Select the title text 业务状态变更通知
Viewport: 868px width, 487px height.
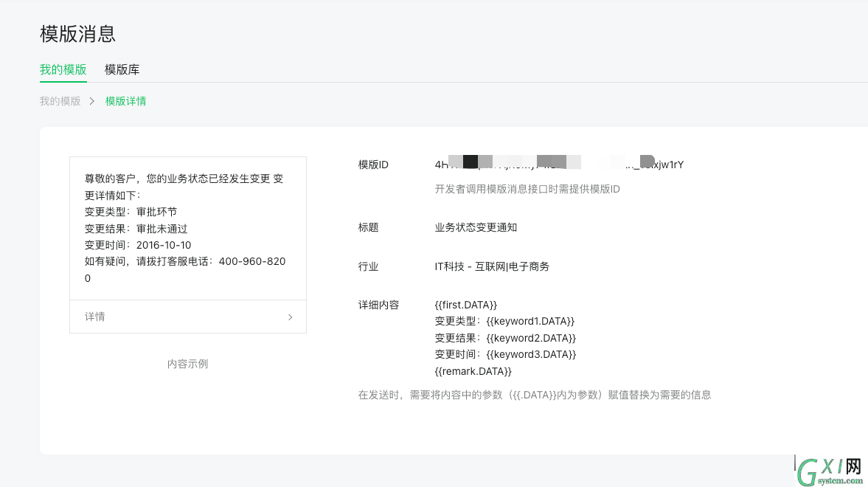[x=476, y=228]
